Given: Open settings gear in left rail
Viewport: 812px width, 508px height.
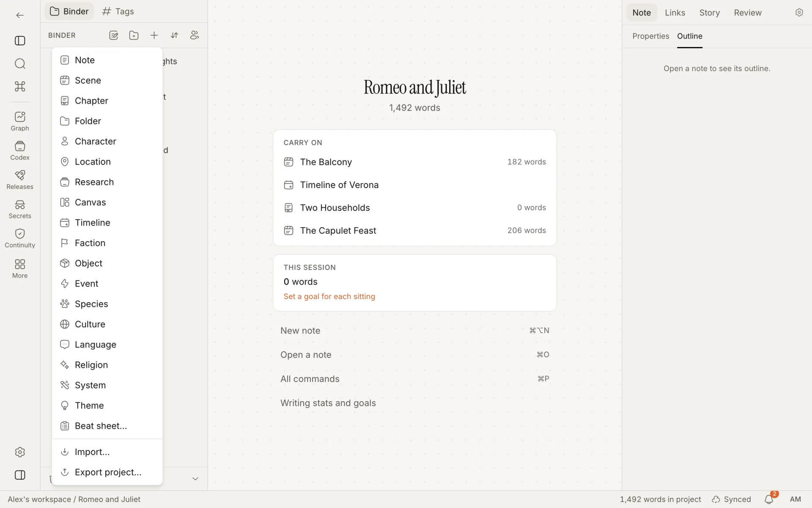Looking at the screenshot, I should 20,452.
